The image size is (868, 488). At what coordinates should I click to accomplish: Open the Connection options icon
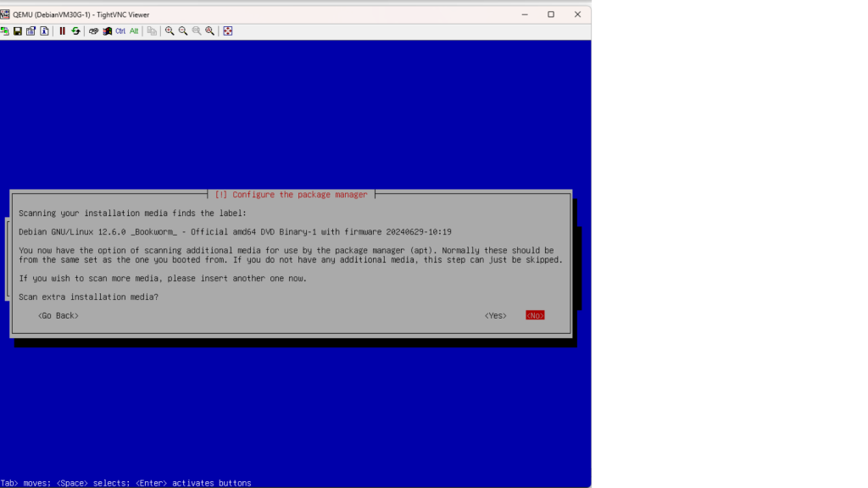click(x=31, y=31)
